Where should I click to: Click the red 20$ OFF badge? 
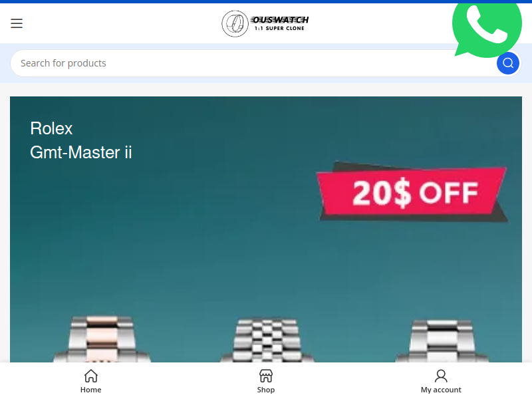coord(412,192)
